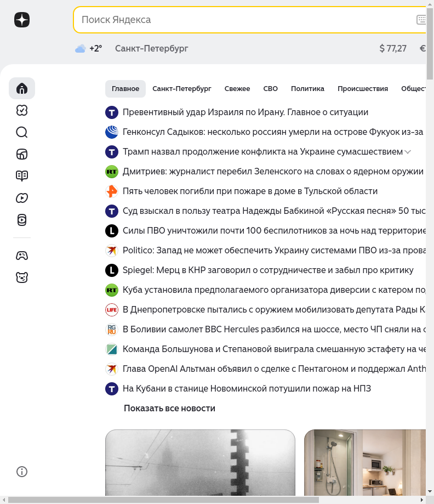434x504 pixels.
Task: Open the home icon in sidebar
Action: pos(22,88)
